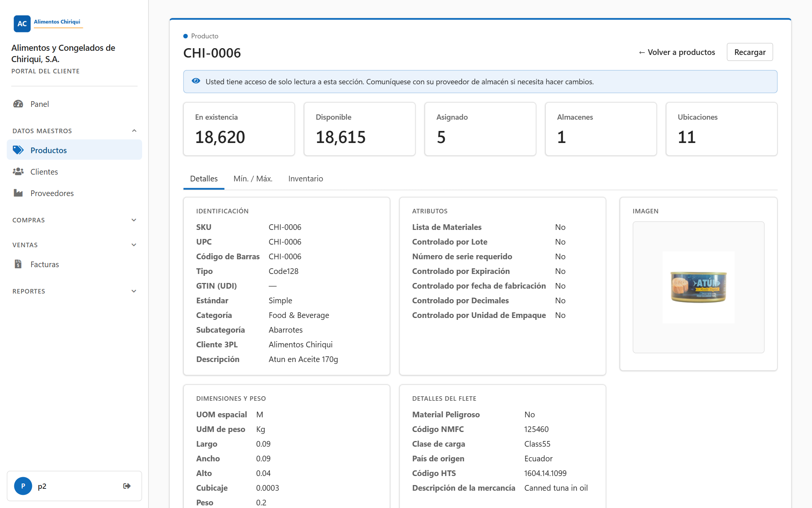Expand the Reportes section

[74, 291]
